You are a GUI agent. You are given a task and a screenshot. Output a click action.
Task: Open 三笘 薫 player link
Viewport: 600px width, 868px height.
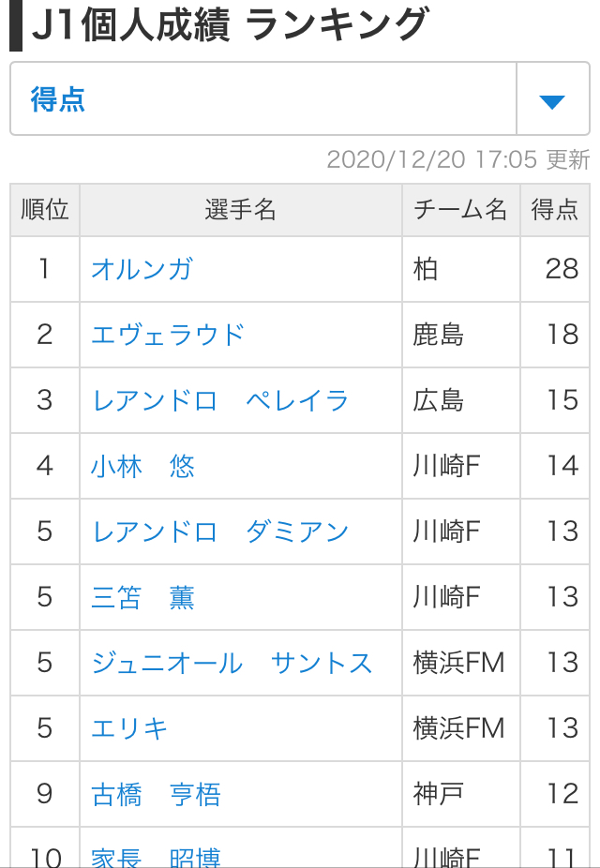click(x=142, y=597)
